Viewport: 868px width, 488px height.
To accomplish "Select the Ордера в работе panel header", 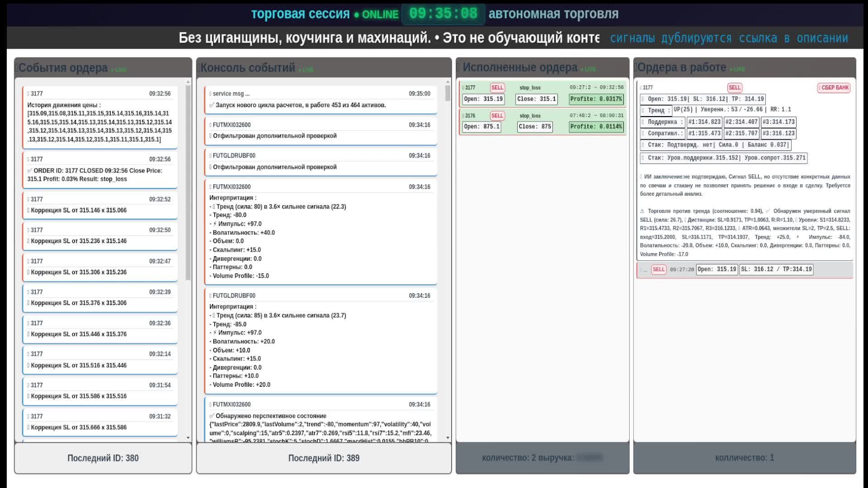I will pyautogui.click(x=681, y=67).
